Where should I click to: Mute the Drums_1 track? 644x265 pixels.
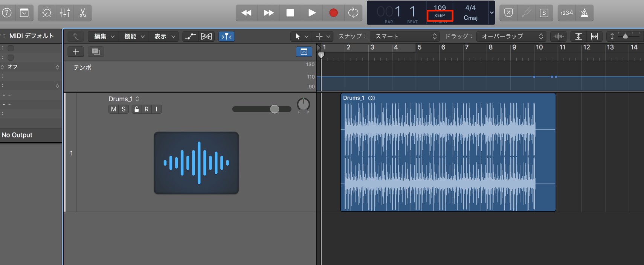113,109
